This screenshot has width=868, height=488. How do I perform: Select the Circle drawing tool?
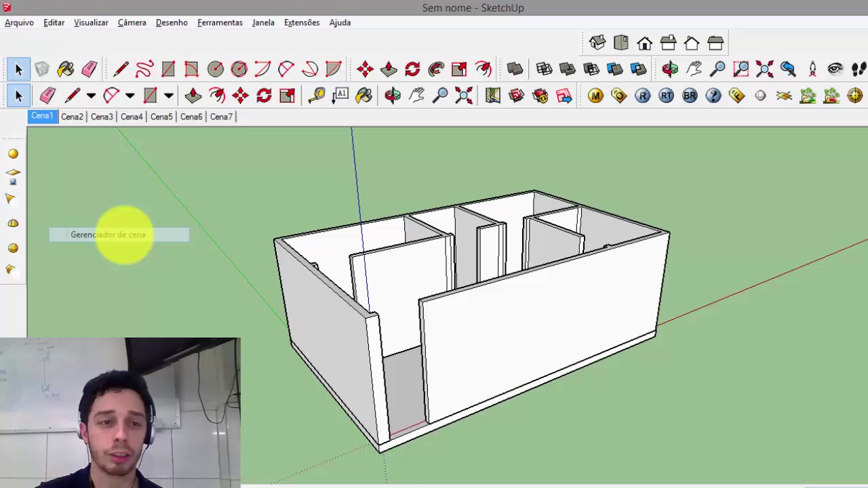pyautogui.click(x=215, y=69)
